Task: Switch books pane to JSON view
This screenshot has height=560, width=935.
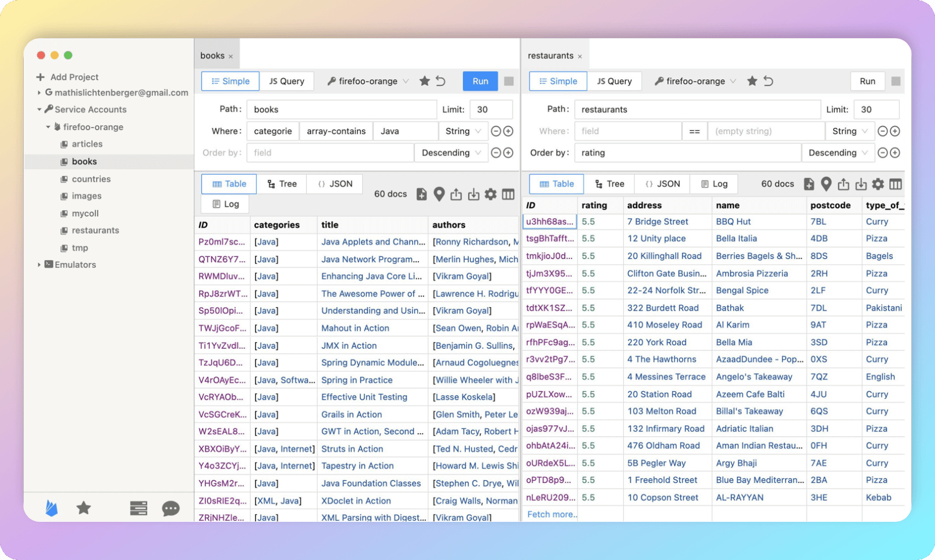Action: 335,184
